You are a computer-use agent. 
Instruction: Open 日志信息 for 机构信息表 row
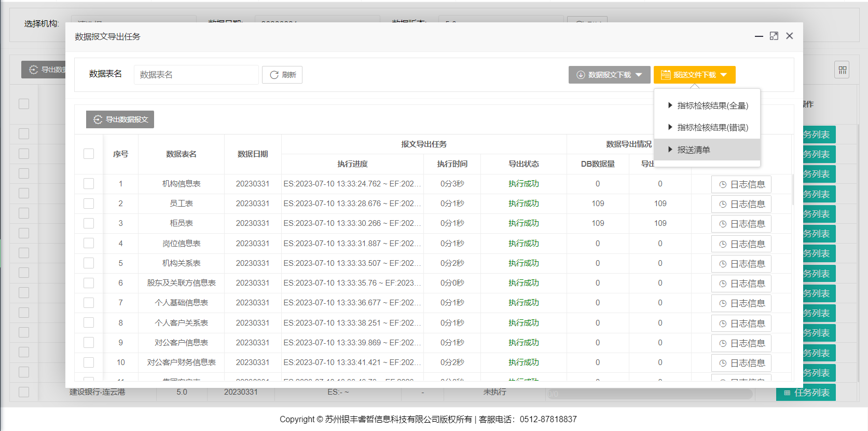[741, 184]
